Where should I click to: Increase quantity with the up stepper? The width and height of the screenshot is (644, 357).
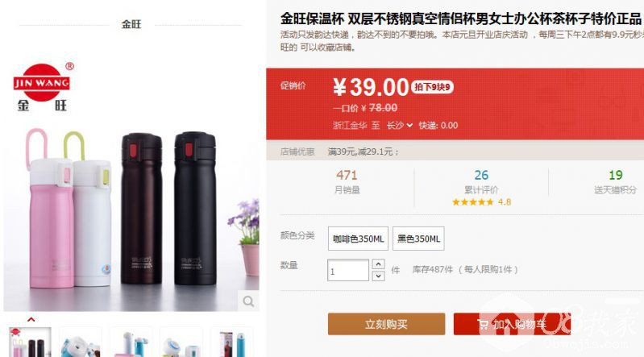[x=378, y=264]
